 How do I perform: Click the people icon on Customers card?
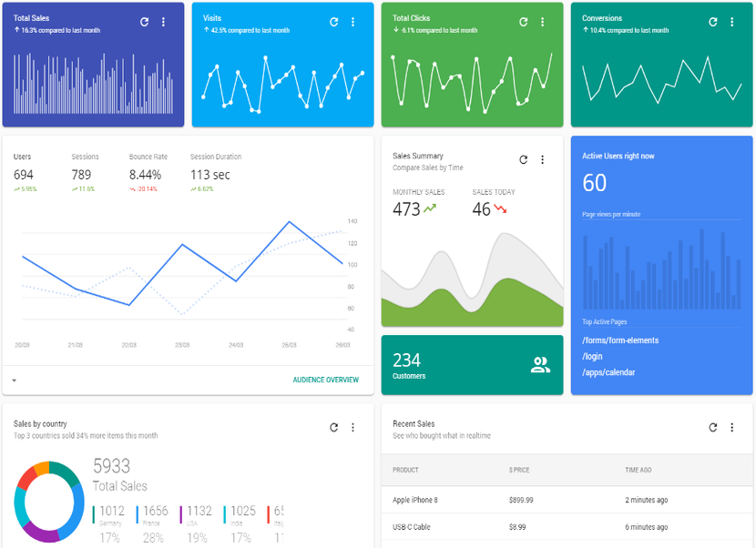coord(540,365)
